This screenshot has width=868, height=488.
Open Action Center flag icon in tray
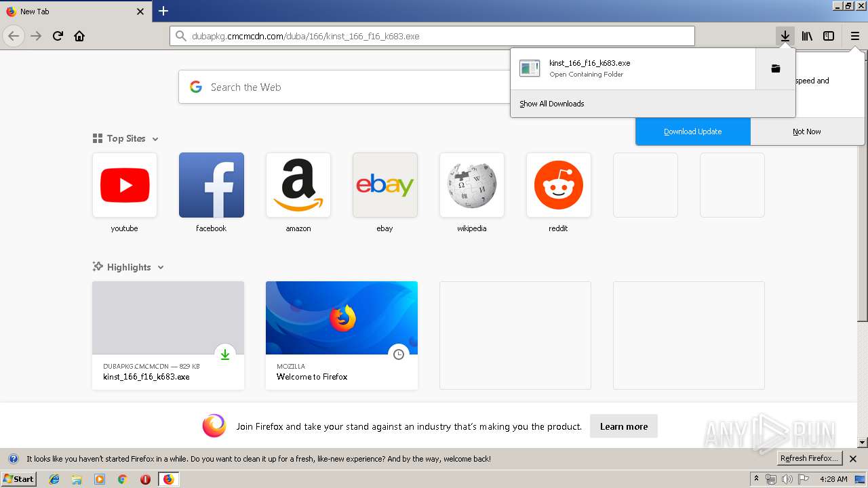pos(804,479)
